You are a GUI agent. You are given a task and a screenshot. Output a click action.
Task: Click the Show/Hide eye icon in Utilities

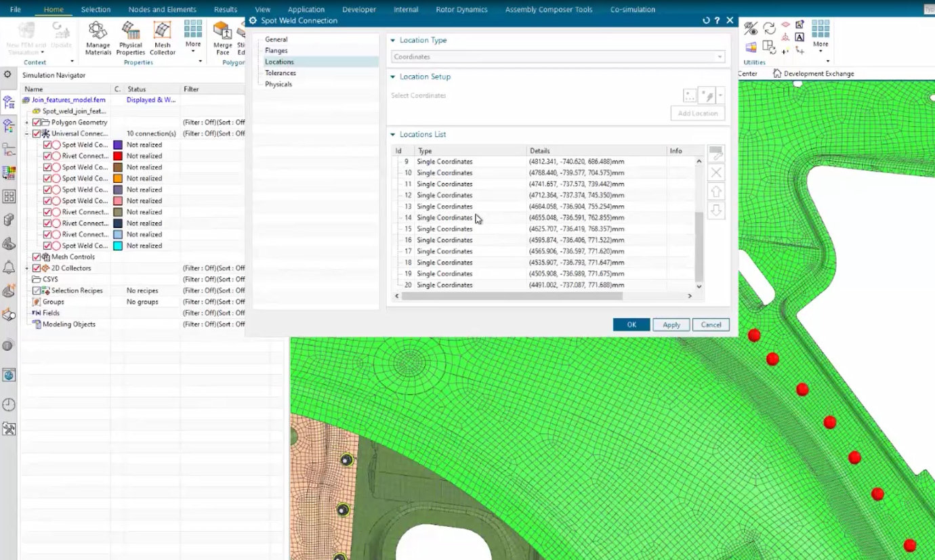click(x=749, y=28)
